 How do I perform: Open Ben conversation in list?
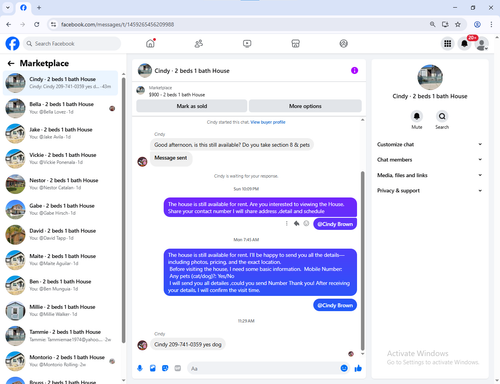pyautogui.click(x=60, y=285)
